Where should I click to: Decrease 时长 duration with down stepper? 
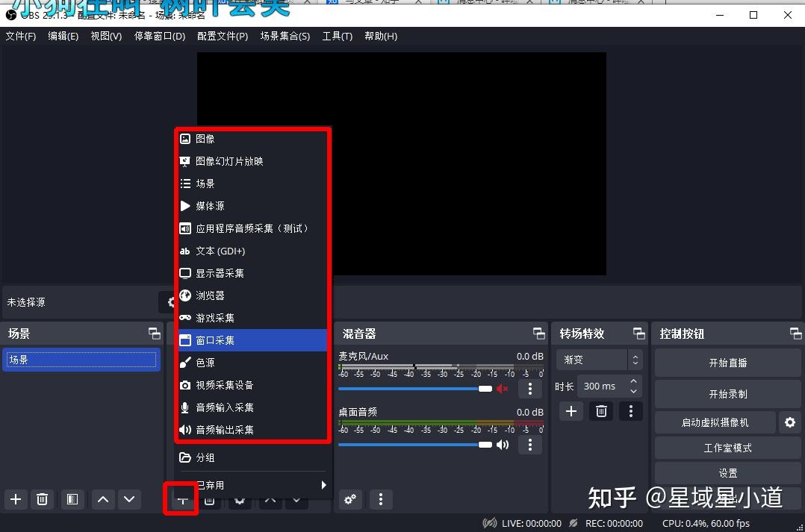(x=633, y=392)
